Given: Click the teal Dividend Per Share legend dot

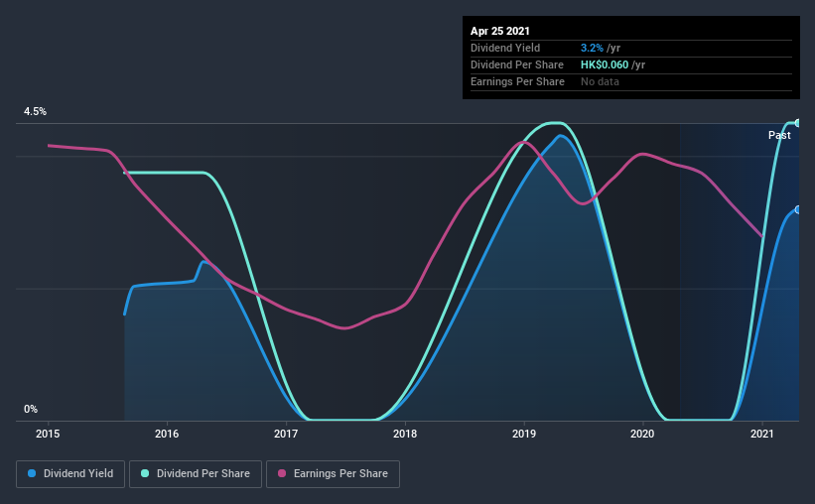Looking at the screenshot, I should [x=145, y=473].
